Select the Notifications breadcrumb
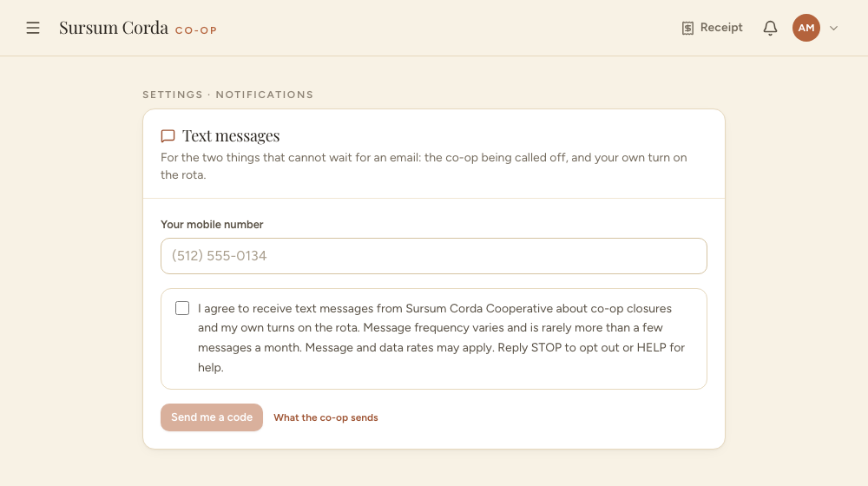The width and height of the screenshot is (868, 486). tap(265, 95)
